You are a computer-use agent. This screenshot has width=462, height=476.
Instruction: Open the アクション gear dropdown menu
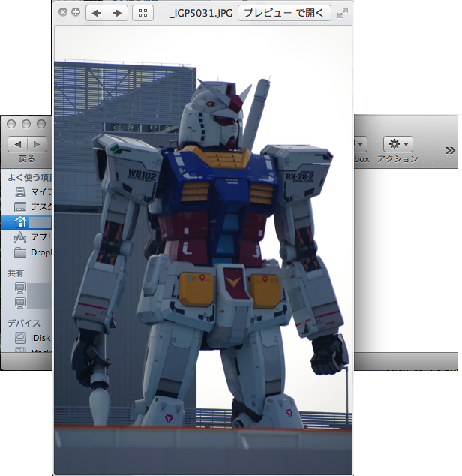pyautogui.click(x=397, y=143)
